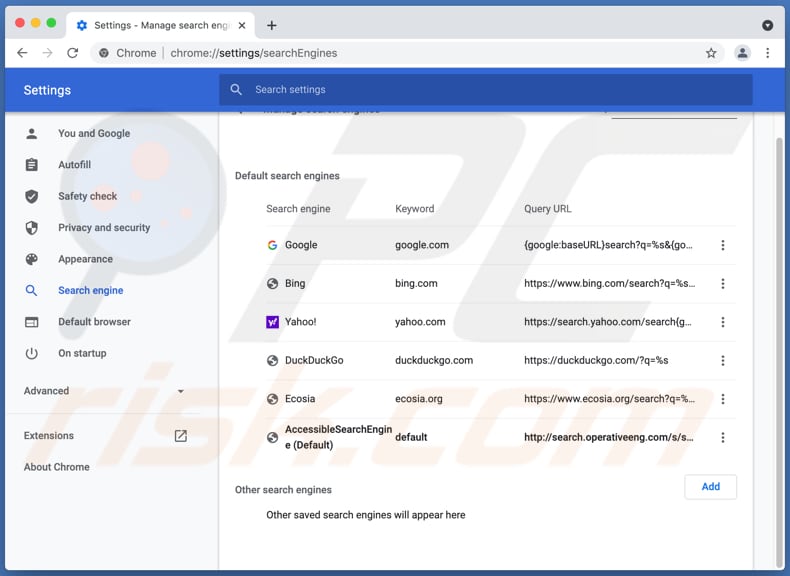Click the Extensions external-link icon

tap(180, 436)
